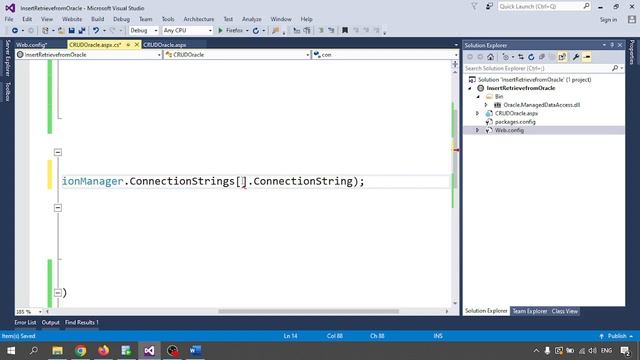Click the Home icon in Solution Explorer
The image size is (640, 360).
(491, 57)
